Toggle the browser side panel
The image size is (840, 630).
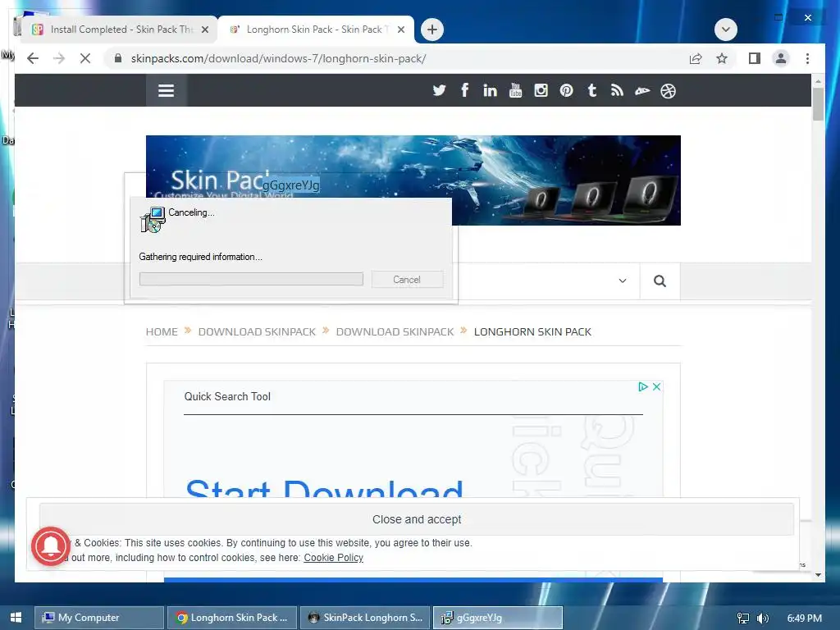(x=755, y=58)
